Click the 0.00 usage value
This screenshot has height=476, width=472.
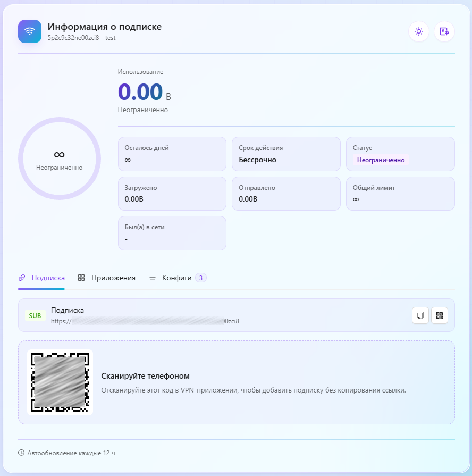coord(140,91)
